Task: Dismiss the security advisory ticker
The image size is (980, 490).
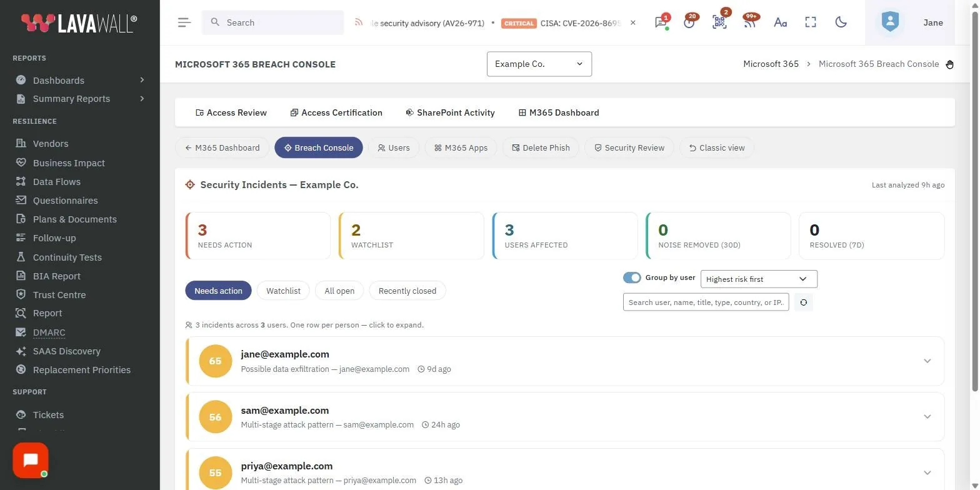Action: coord(633,22)
